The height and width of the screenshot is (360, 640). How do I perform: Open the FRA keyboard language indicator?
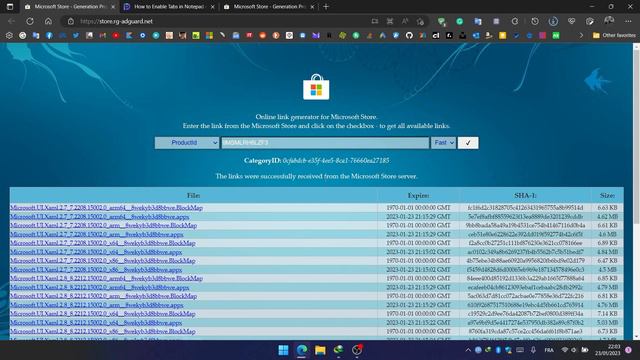pyautogui.click(x=549, y=350)
